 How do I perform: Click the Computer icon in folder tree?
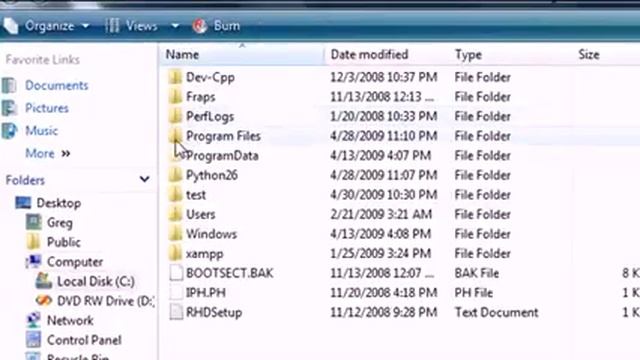33,262
